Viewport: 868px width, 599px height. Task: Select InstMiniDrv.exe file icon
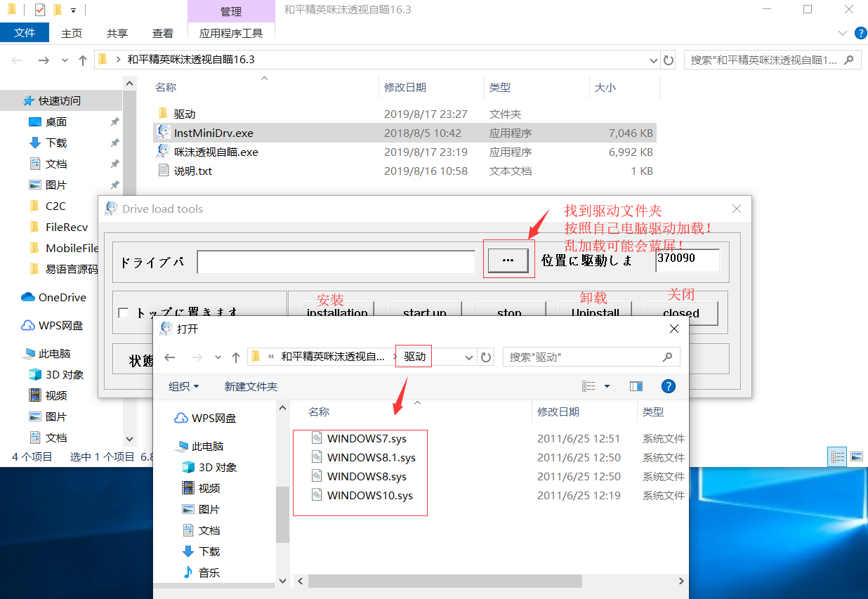click(163, 133)
